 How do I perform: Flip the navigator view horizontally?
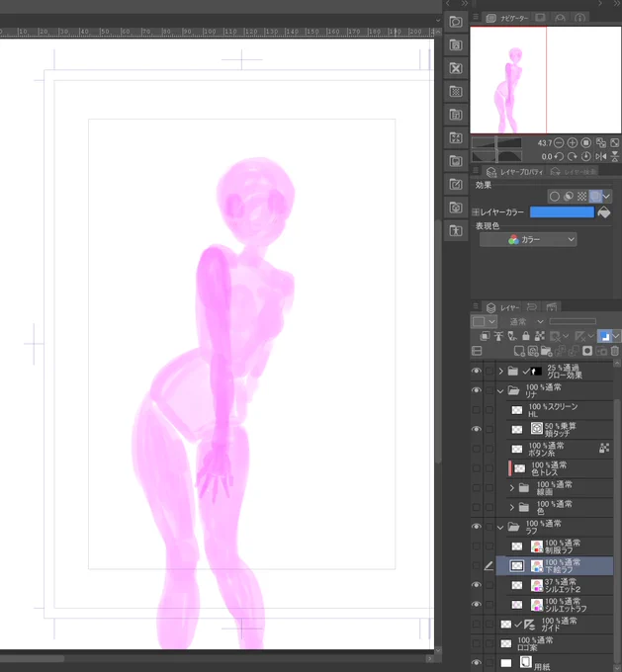tap(601, 157)
